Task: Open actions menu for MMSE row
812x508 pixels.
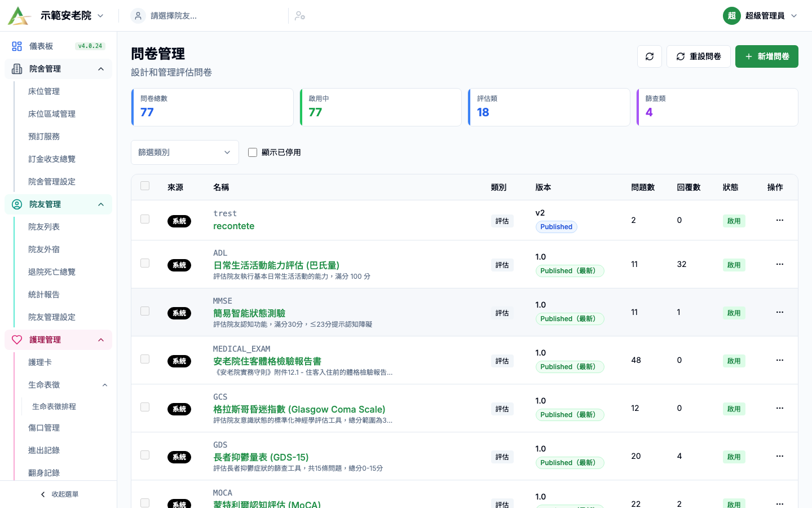Action: pos(780,312)
